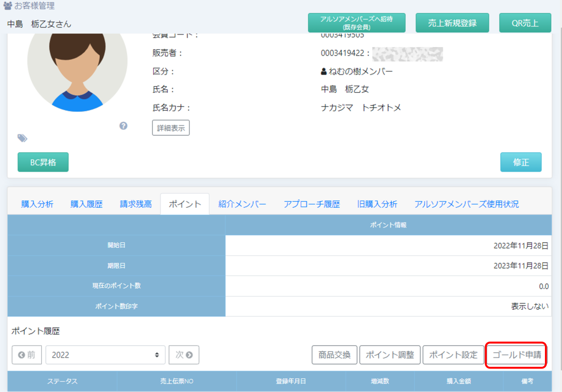
Task: Click the お客様管理 header icon
Action: 8,6
